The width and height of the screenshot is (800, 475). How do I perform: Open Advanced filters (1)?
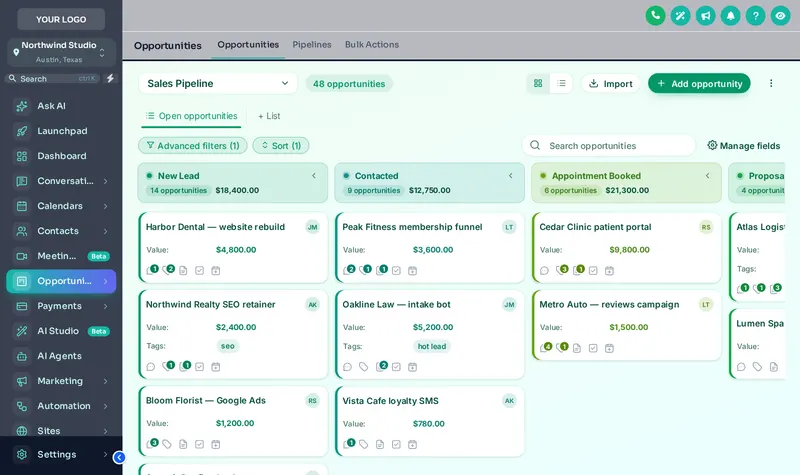(x=193, y=145)
